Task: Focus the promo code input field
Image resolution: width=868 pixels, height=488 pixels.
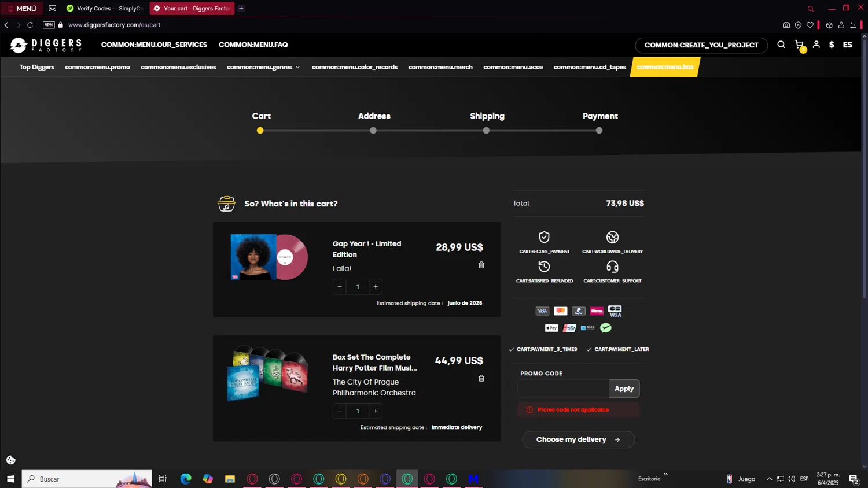Action: point(563,389)
